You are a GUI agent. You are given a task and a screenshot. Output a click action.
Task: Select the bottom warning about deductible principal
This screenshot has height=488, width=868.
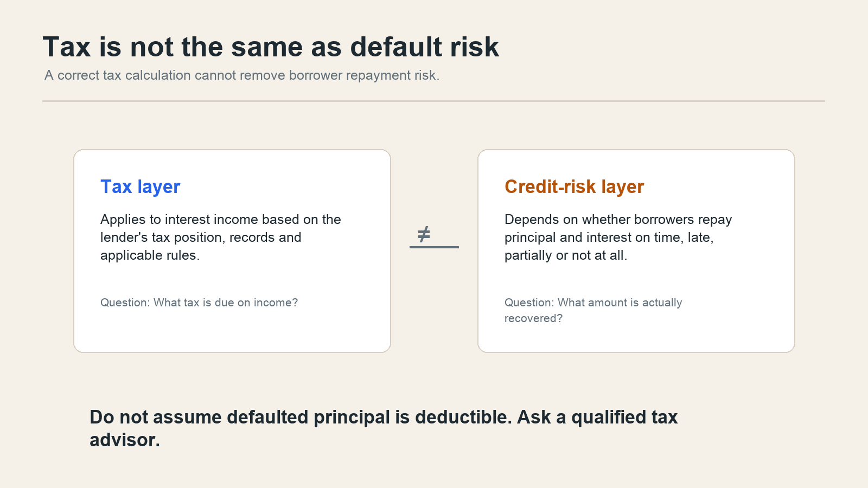384,428
